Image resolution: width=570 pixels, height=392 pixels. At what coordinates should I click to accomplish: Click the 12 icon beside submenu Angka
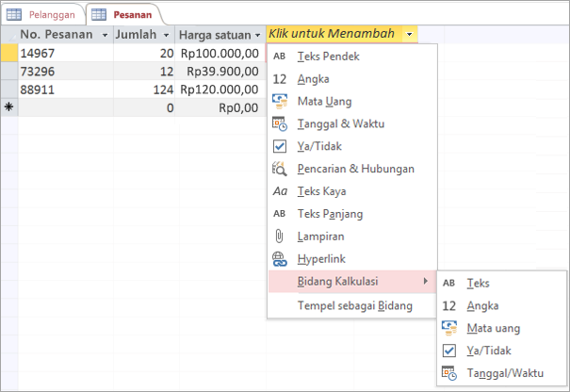point(448,306)
